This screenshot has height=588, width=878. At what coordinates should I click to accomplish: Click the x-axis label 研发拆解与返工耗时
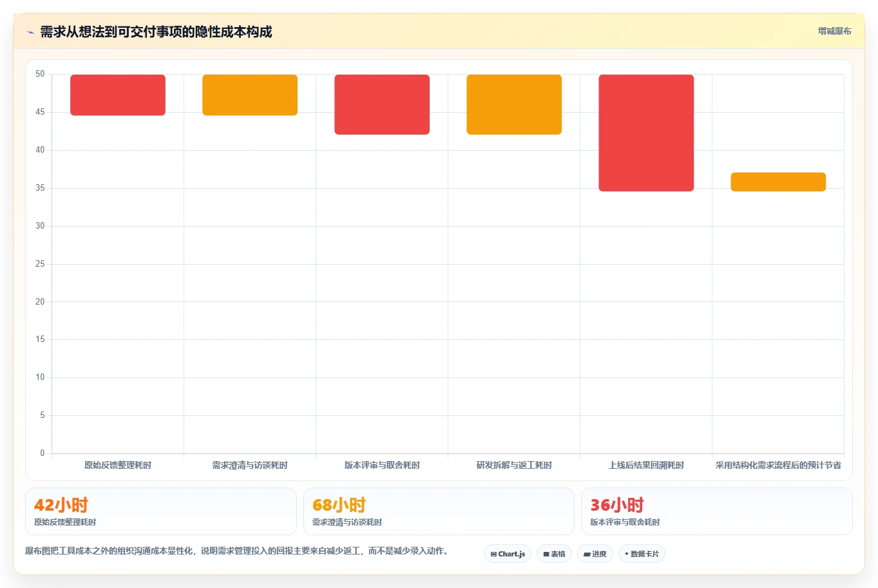[514, 465]
